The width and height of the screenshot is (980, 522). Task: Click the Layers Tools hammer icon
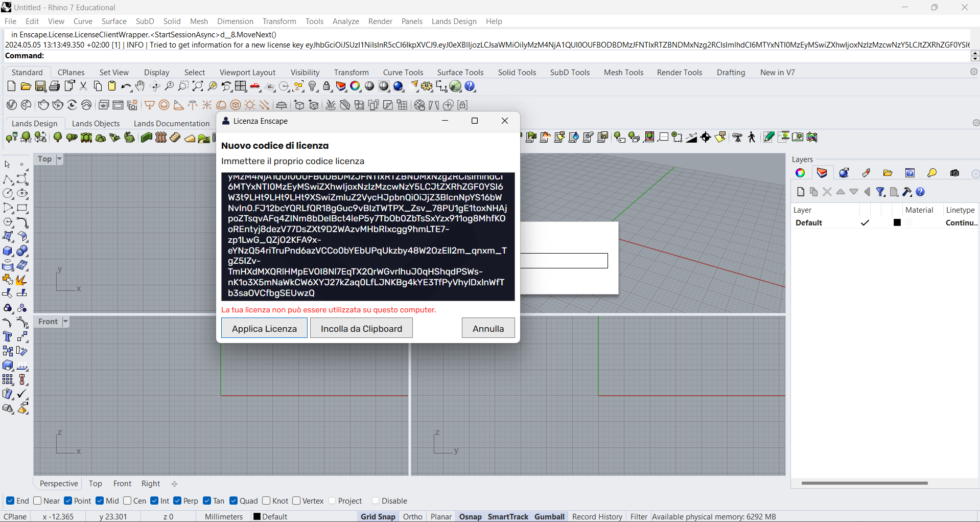907,192
